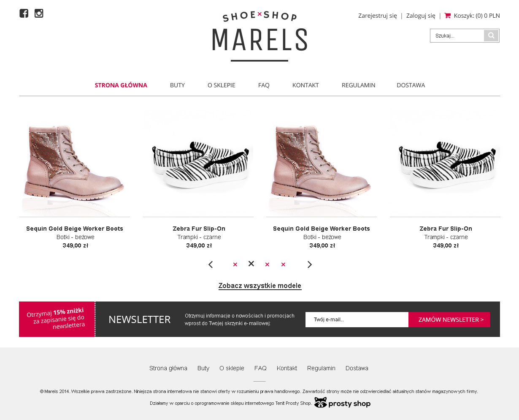Click the magnifier search button
Image resolution: width=519 pixels, height=420 pixels.
(x=491, y=36)
